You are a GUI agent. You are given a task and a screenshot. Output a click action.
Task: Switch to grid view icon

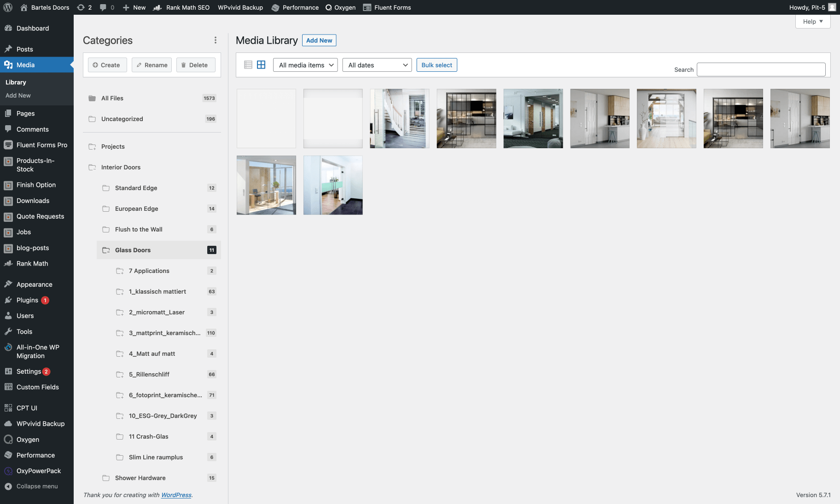261,65
